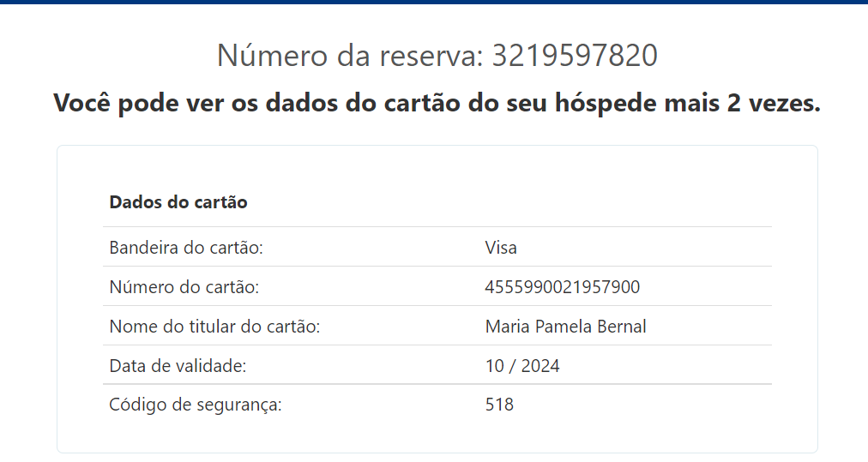868x462 pixels.
Task: Select the card number value
Action: (x=562, y=287)
